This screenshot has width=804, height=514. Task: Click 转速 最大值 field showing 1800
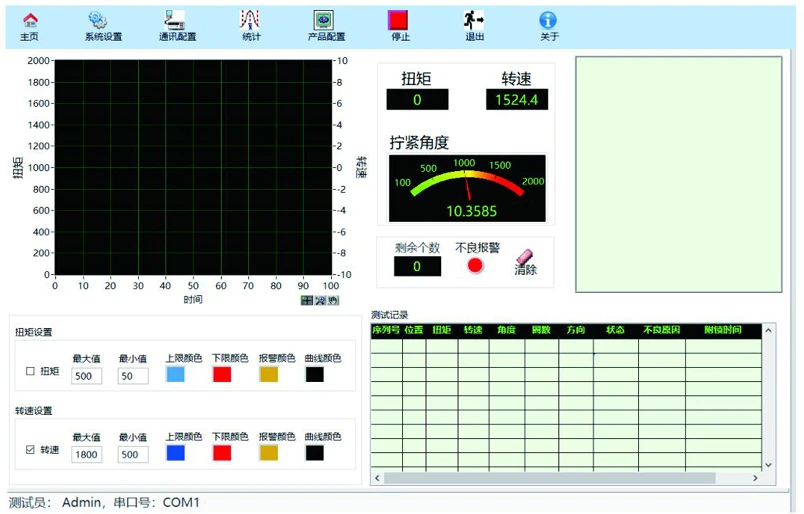87,454
